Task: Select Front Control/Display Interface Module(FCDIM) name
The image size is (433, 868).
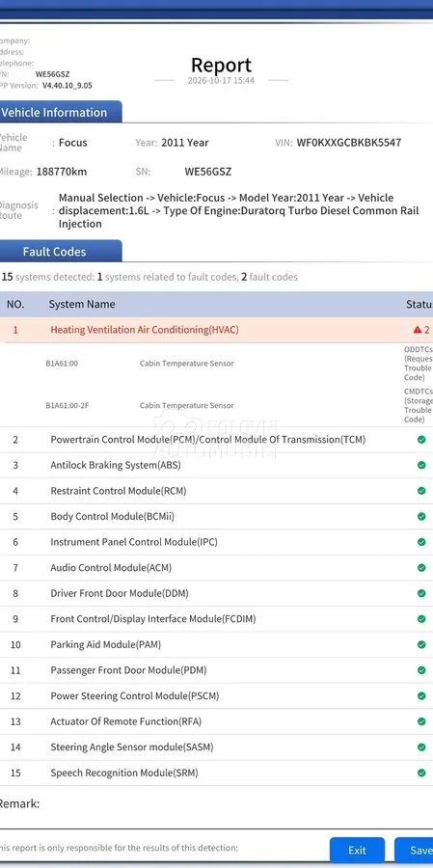Action: [x=153, y=619]
